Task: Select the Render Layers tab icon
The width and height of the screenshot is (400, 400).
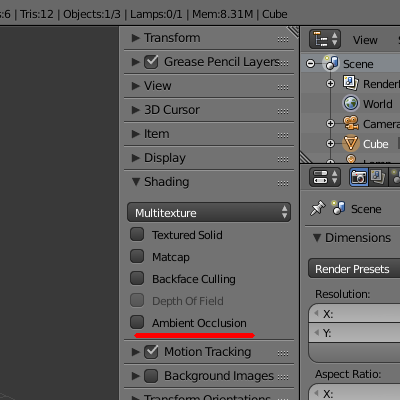Action: (378, 177)
